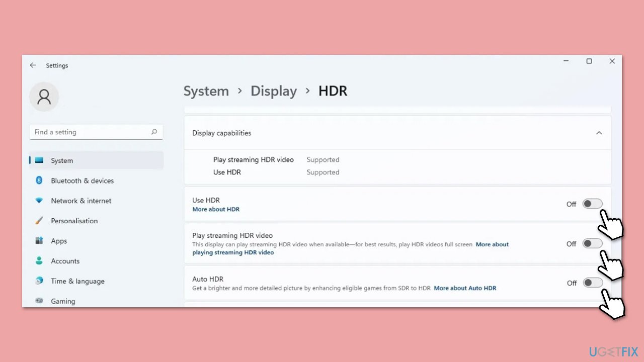Open the Gaming settings section
Viewport: 644px width, 362px height.
point(63,301)
